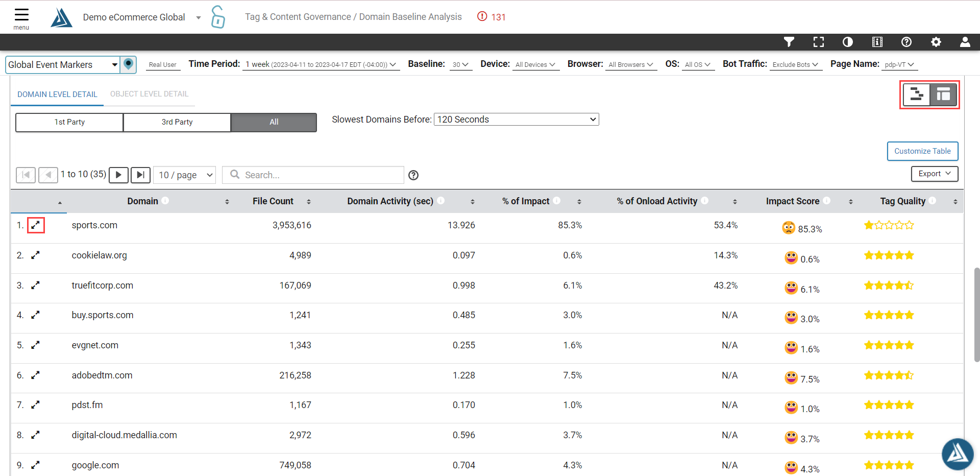Expand details for sports.com row
Screen dimensions: 980x476
(x=35, y=225)
